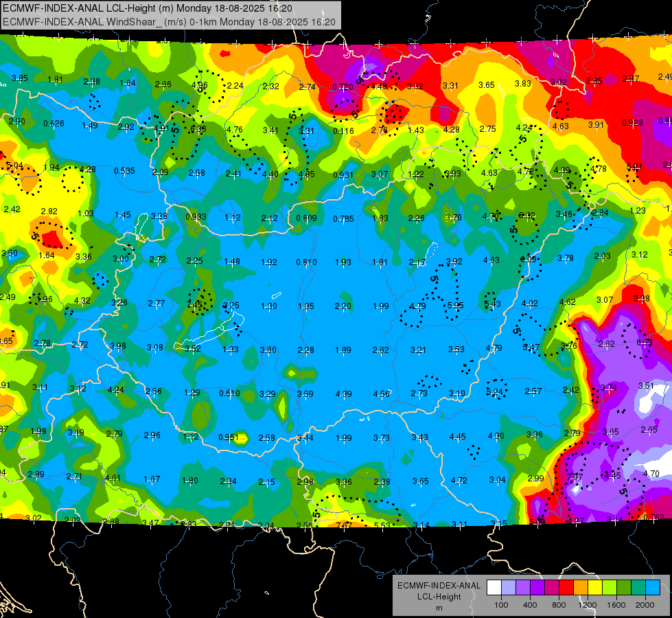Image resolution: width=672 pixels, height=618 pixels.
Task: Click the red legend swatch
Action: pyautogui.click(x=566, y=587)
